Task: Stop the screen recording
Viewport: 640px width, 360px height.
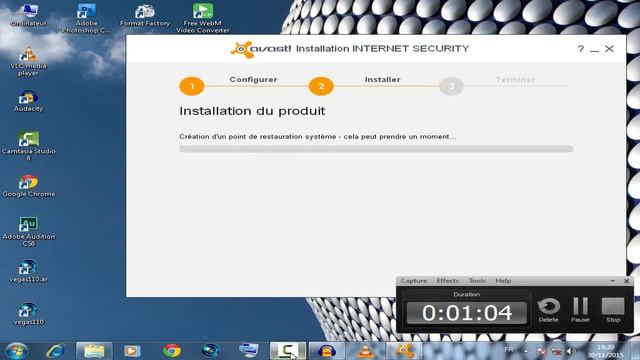Action: [613, 310]
